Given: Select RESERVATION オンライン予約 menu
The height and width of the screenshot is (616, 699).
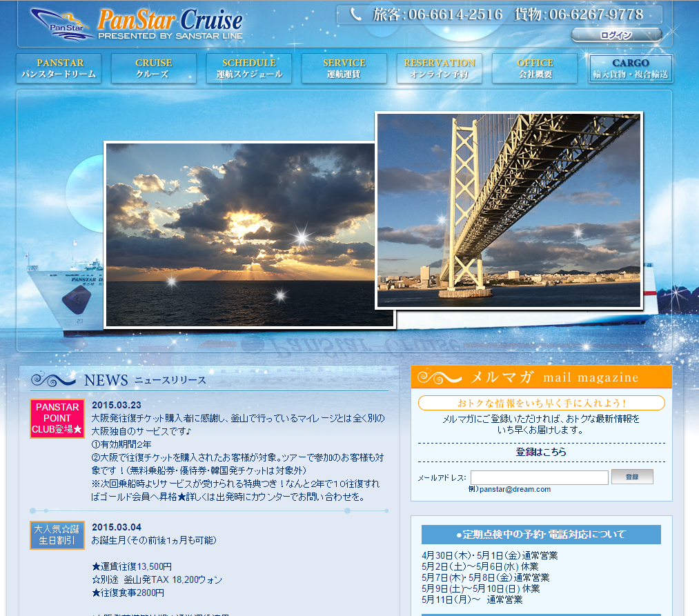Looking at the screenshot, I should coord(439,68).
